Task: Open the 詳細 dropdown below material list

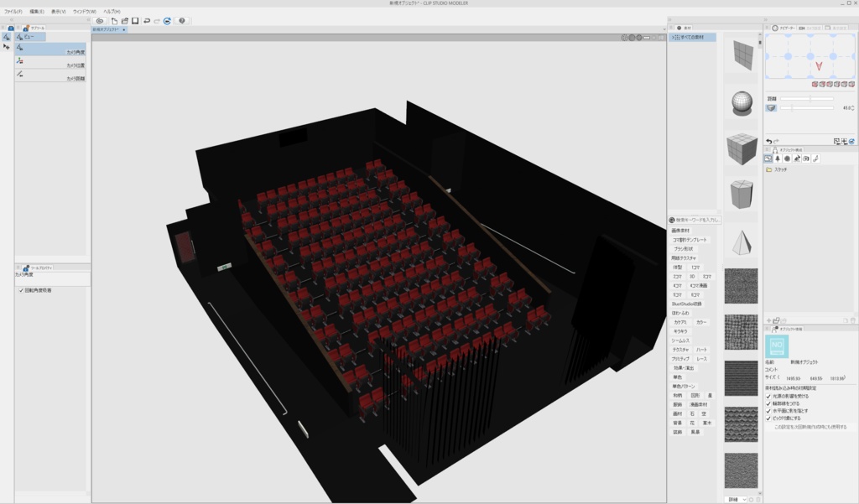Action: coord(737,500)
